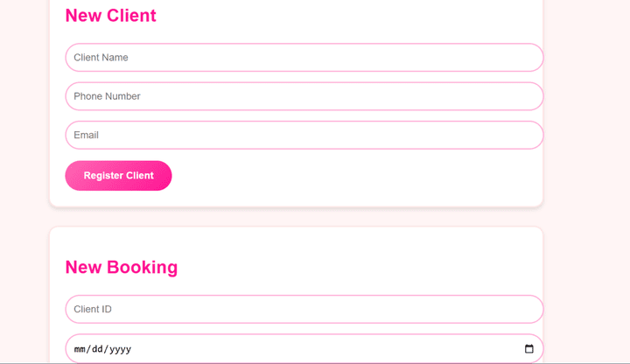Click empty card space right of Register Client button

pos(350,176)
